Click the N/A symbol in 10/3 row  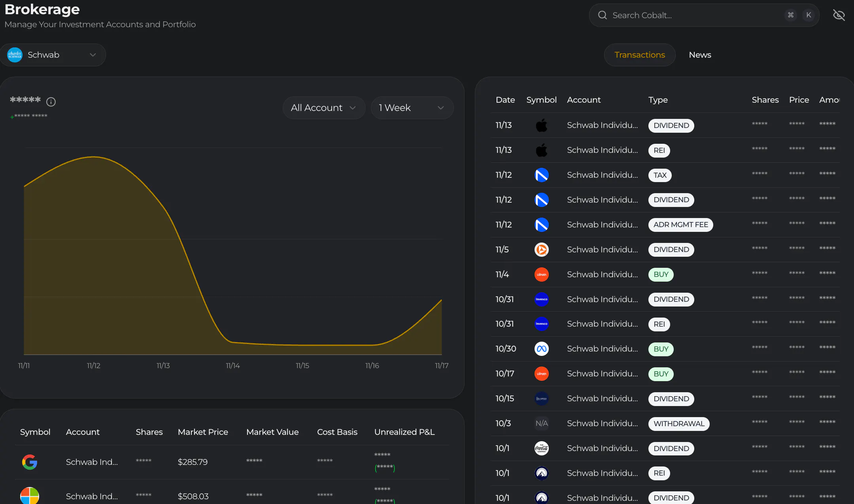coord(541,423)
